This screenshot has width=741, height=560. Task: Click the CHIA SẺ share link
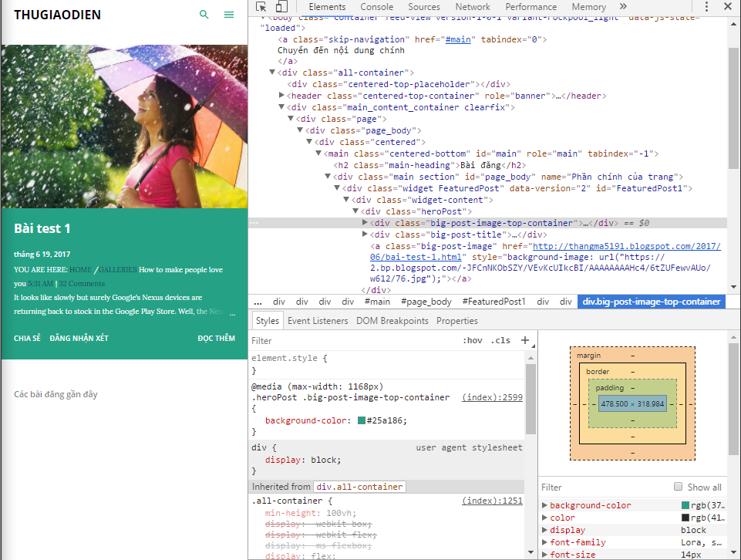pos(28,339)
